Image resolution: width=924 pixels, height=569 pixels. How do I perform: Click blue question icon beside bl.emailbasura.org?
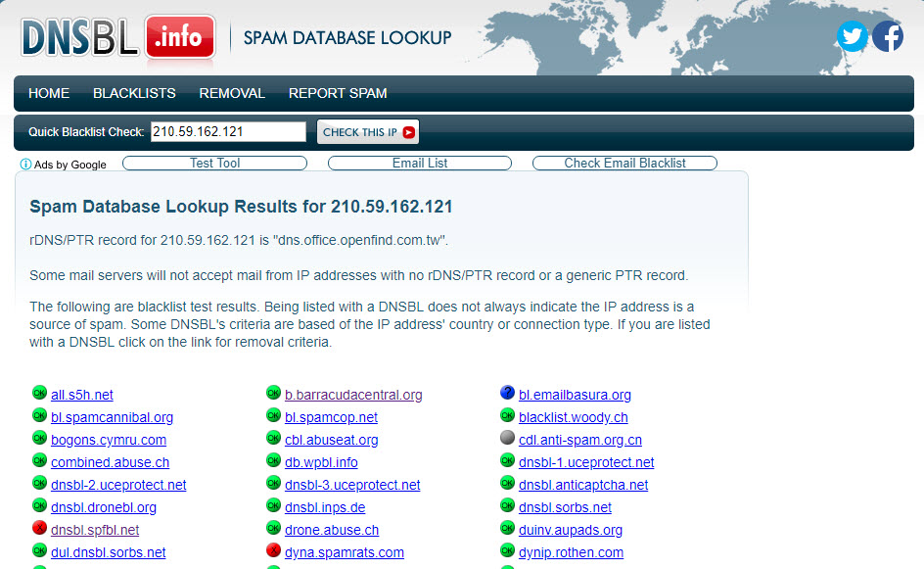point(507,394)
